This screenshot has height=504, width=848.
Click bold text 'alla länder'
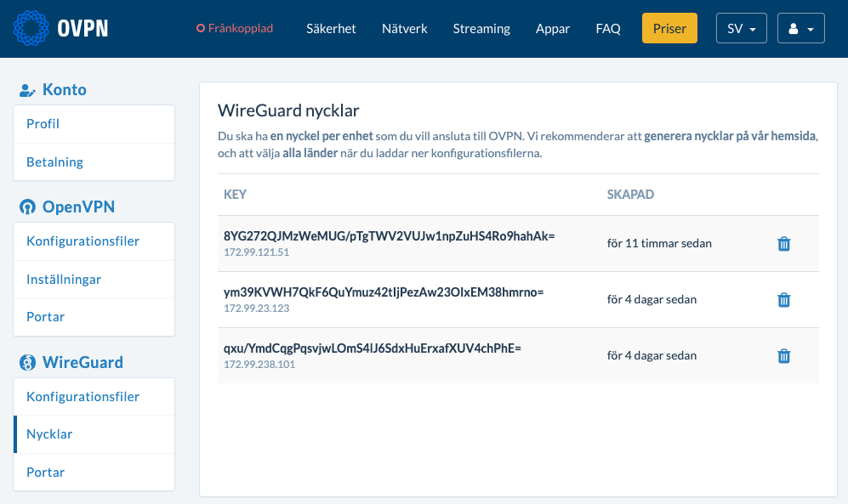pos(310,154)
